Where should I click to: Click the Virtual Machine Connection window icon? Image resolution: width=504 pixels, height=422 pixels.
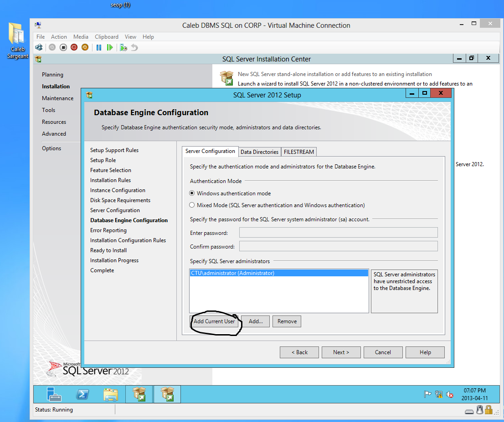(x=38, y=25)
